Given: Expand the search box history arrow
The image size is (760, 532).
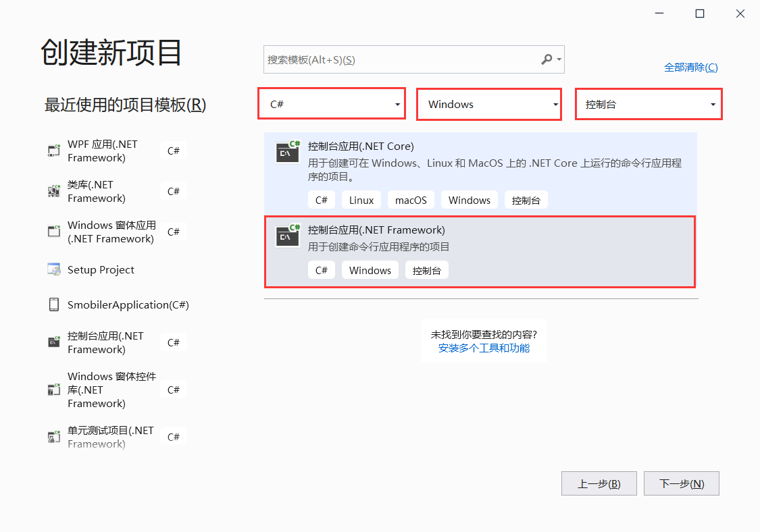Looking at the screenshot, I should pos(560,59).
